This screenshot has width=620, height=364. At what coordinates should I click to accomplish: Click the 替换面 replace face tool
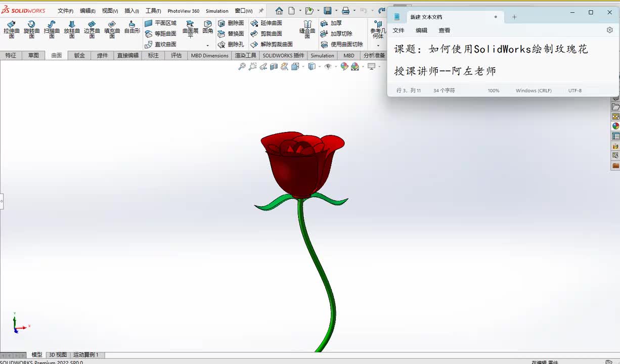tap(231, 34)
